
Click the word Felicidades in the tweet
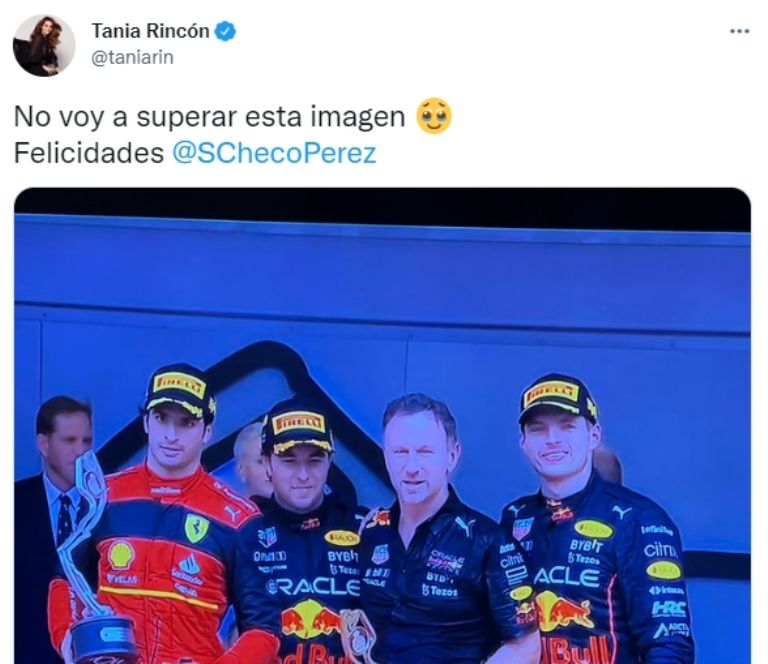pyautogui.click(x=89, y=153)
